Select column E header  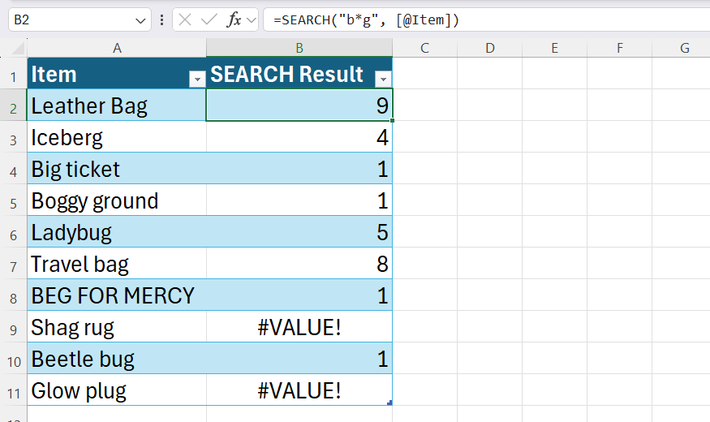coord(555,48)
